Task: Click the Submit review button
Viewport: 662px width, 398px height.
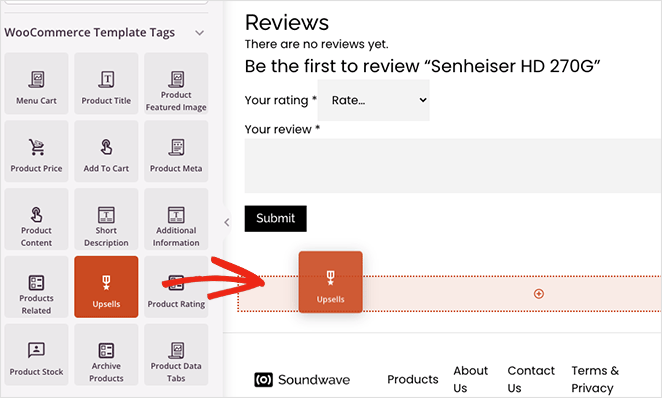Action: click(x=275, y=219)
